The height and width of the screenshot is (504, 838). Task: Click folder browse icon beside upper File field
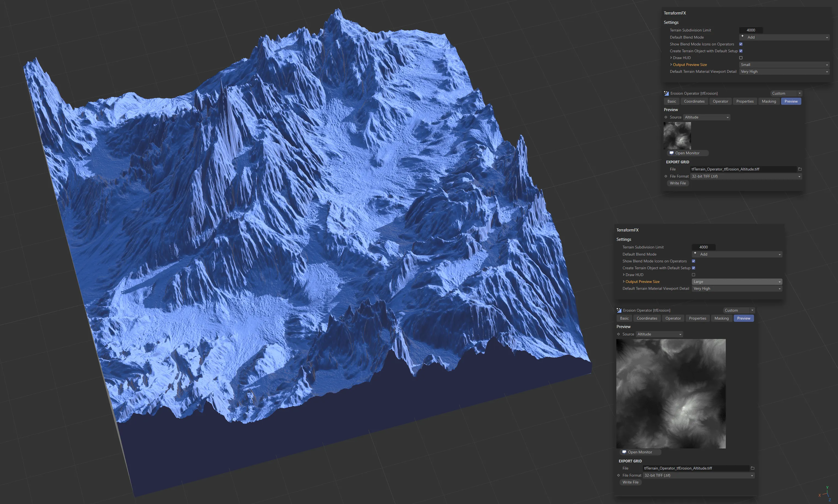800,169
